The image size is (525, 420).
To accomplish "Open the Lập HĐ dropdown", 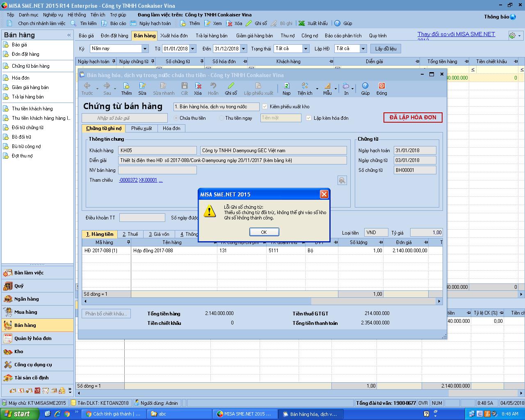I will click(x=363, y=48).
